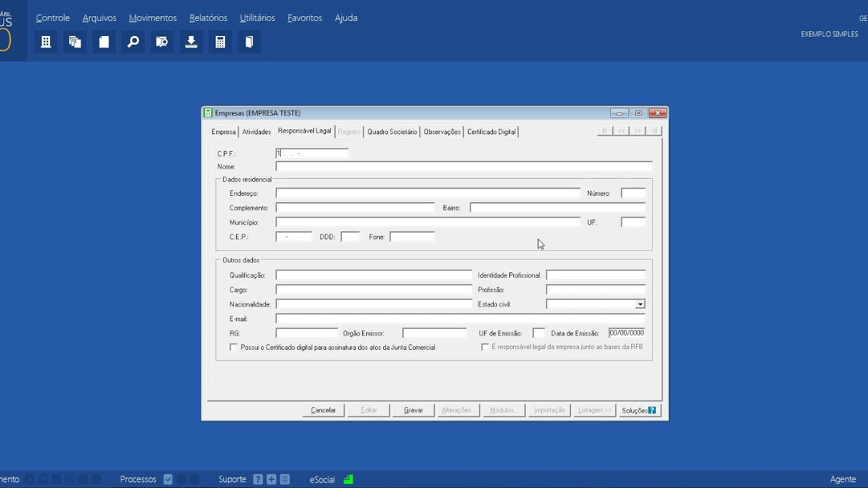Click the stacked documents toolbar icon
The height and width of the screenshot is (488, 868).
pos(75,42)
